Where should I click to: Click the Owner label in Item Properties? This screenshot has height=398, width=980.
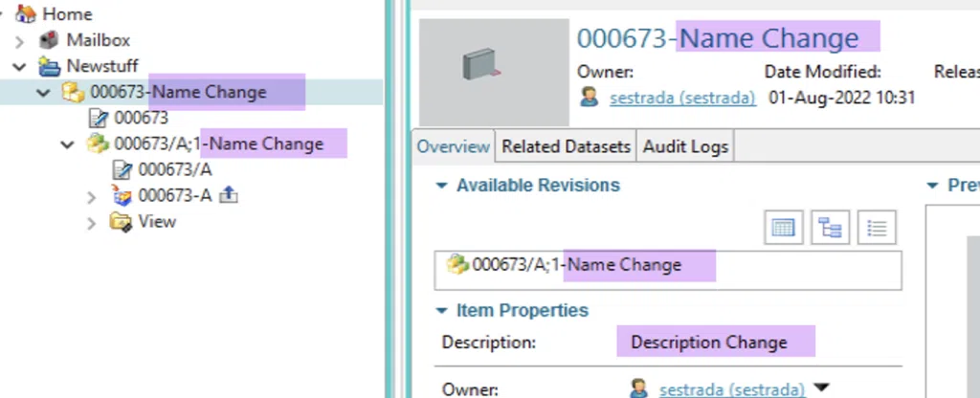point(470,389)
